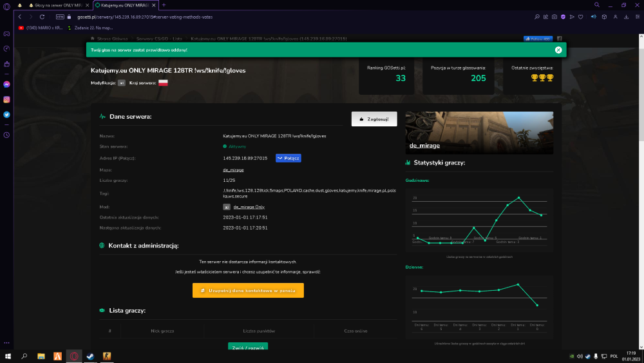This screenshot has height=363, width=644.
Task: Click the de_mirage map thumbnail
Action: [x=479, y=132]
